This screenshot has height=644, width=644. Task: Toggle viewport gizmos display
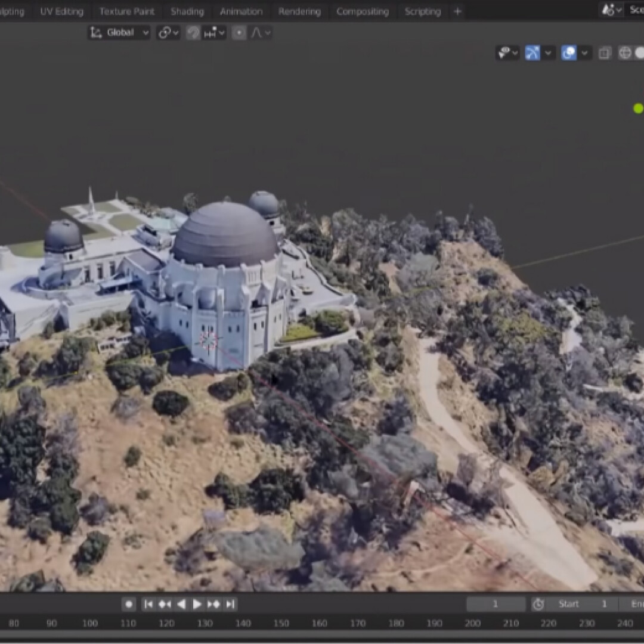[532, 53]
